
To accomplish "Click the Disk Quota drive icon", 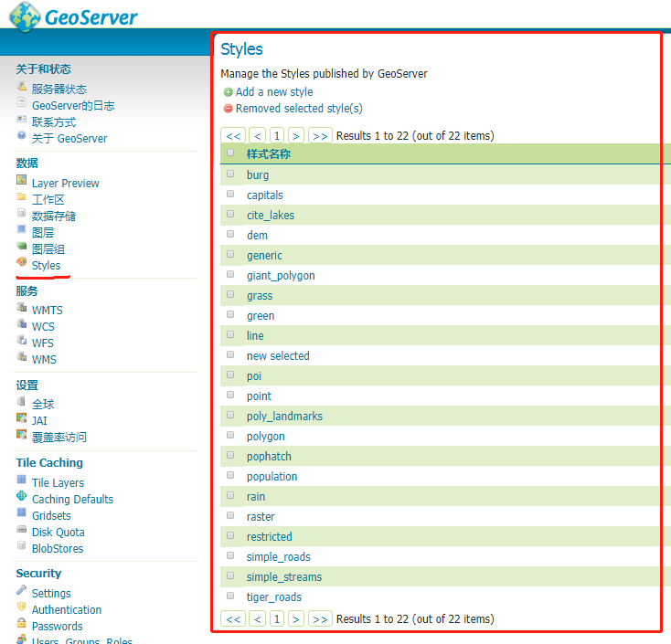I will coord(21,529).
